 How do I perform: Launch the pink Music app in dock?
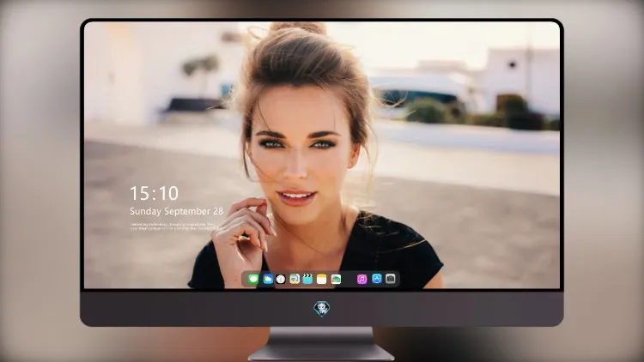(361, 279)
